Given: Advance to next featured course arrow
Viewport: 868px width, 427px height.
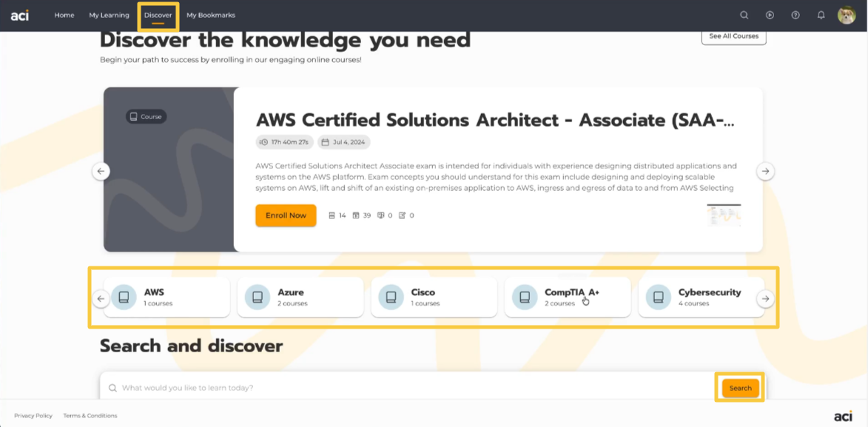Looking at the screenshot, I should click(765, 171).
